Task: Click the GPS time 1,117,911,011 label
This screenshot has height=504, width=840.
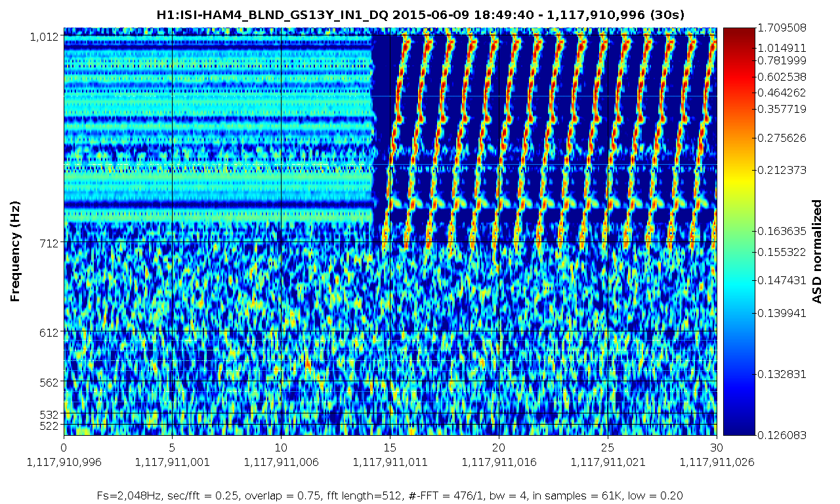Action: (x=390, y=462)
